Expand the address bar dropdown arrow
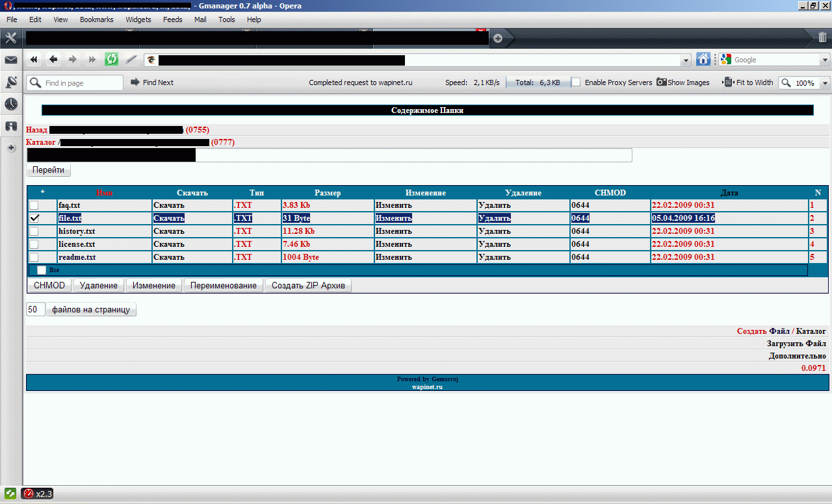 tap(686, 60)
